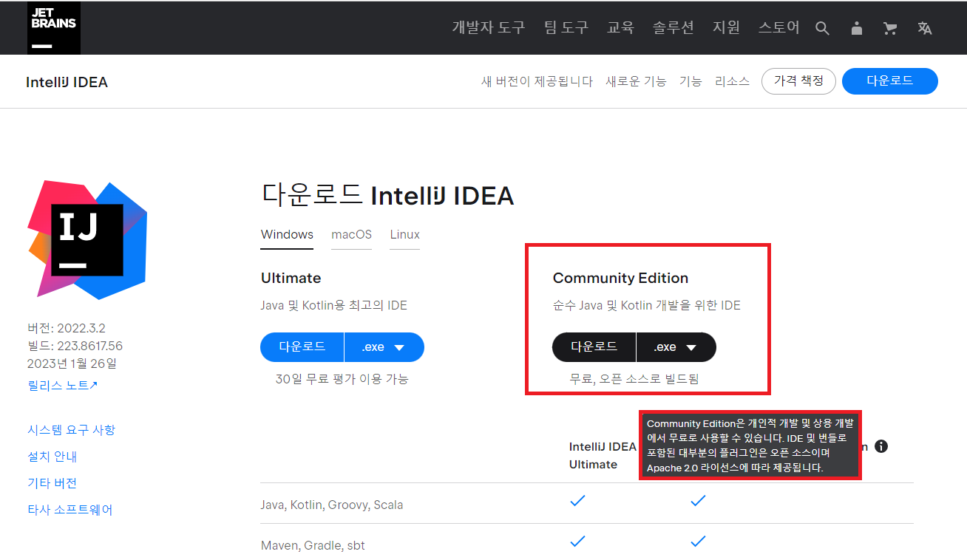Open the 기타 버전 link
Image resolution: width=967 pixels, height=560 pixels.
pos(52,483)
